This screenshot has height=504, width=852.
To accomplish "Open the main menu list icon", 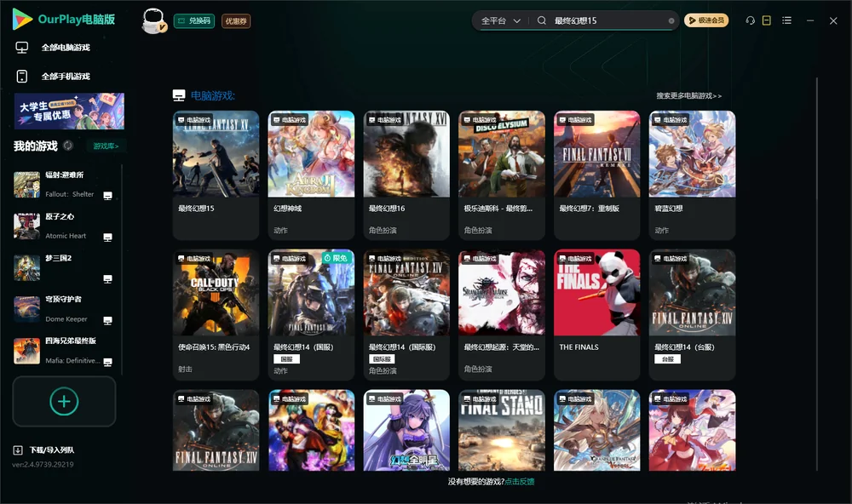I will click(x=786, y=20).
